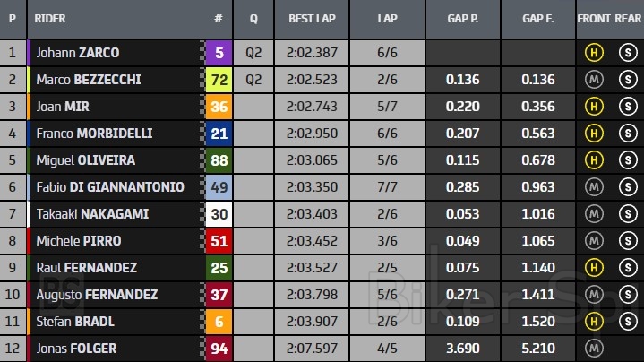The image size is (644, 362).
Task: Select rider name Johann ZARCO
Action: tap(79, 53)
